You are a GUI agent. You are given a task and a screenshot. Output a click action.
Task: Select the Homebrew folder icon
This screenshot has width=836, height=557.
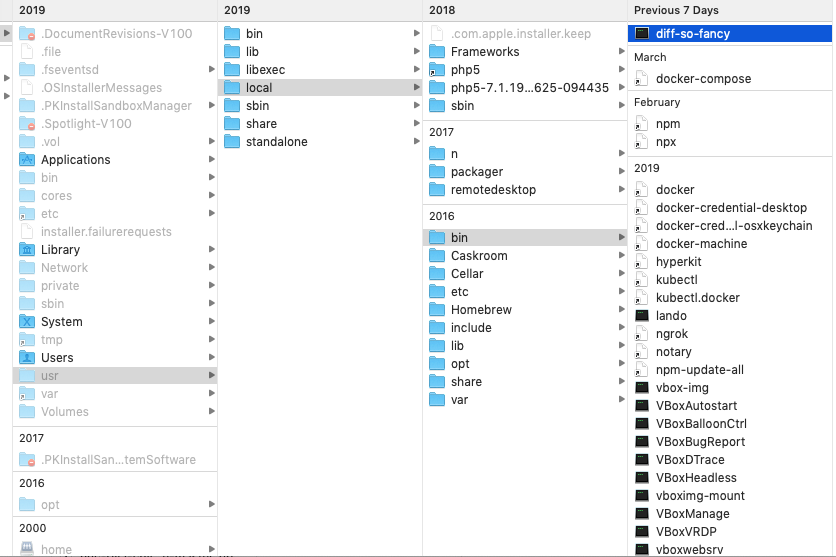(x=437, y=310)
